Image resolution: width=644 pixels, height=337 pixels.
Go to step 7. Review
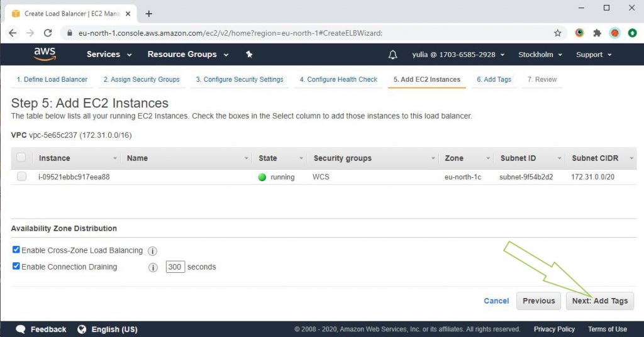click(x=542, y=79)
